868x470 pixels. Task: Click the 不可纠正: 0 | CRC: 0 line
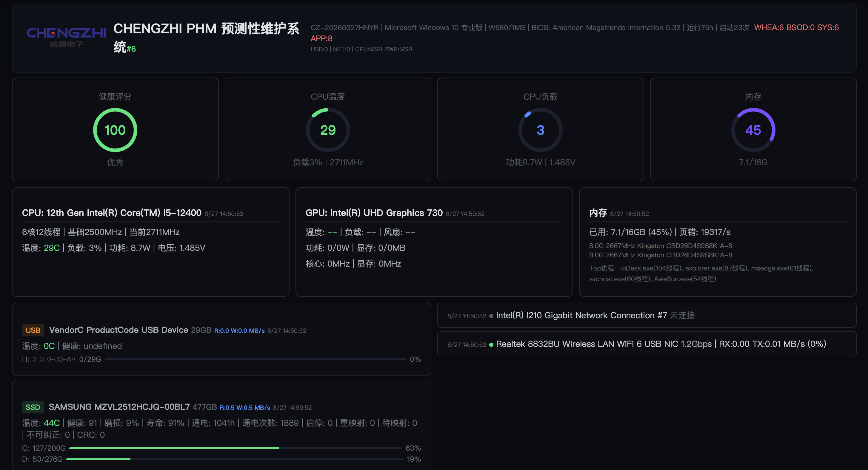(x=63, y=435)
